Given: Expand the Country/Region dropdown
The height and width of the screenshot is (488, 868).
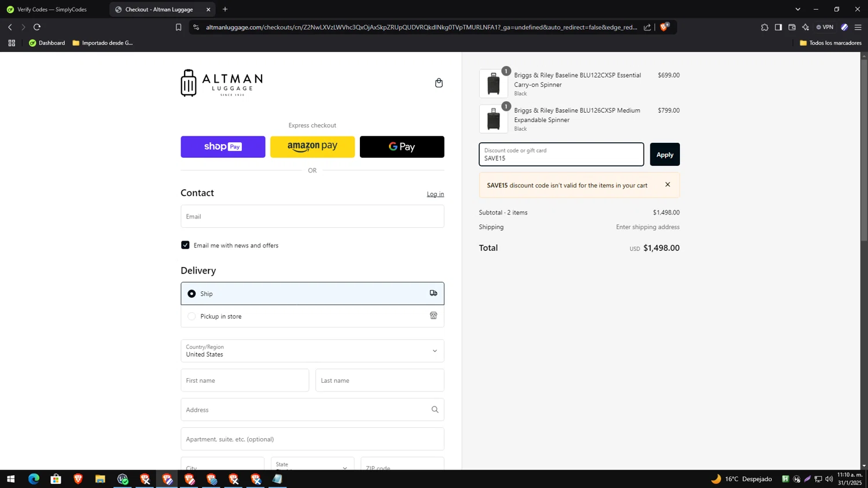Looking at the screenshot, I should (312, 351).
